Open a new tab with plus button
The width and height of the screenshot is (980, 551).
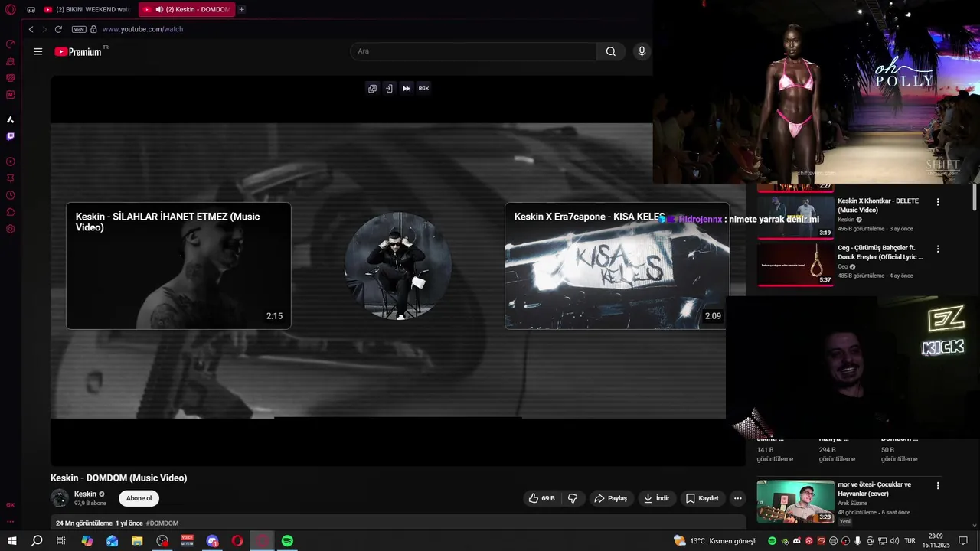tap(242, 10)
